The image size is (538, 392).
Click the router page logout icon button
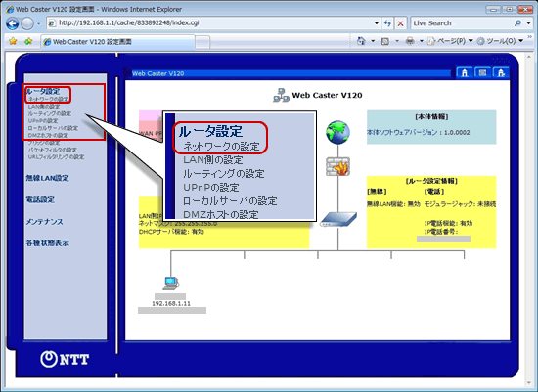(501, 72)
